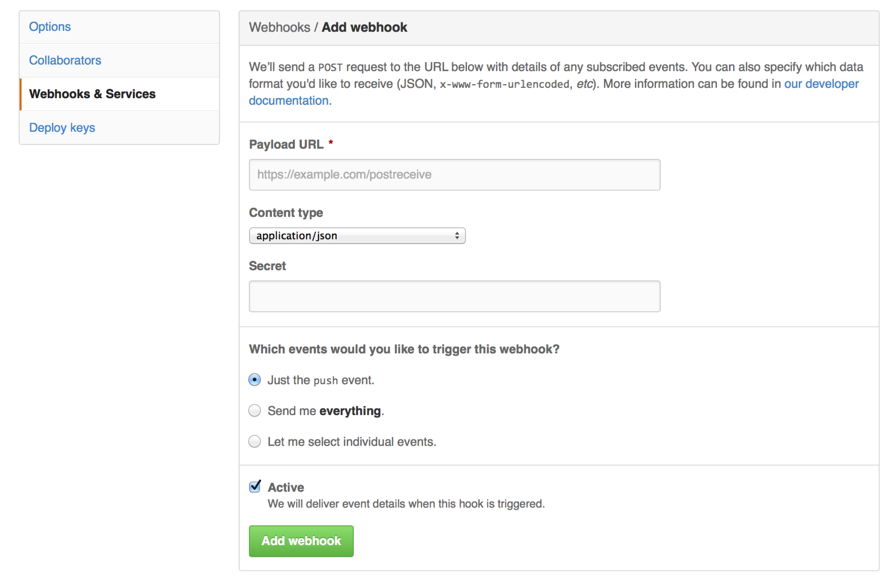Viewport: 890px width, 588px height.
Task: Click the bold "Active" label text
Action: 286,488
